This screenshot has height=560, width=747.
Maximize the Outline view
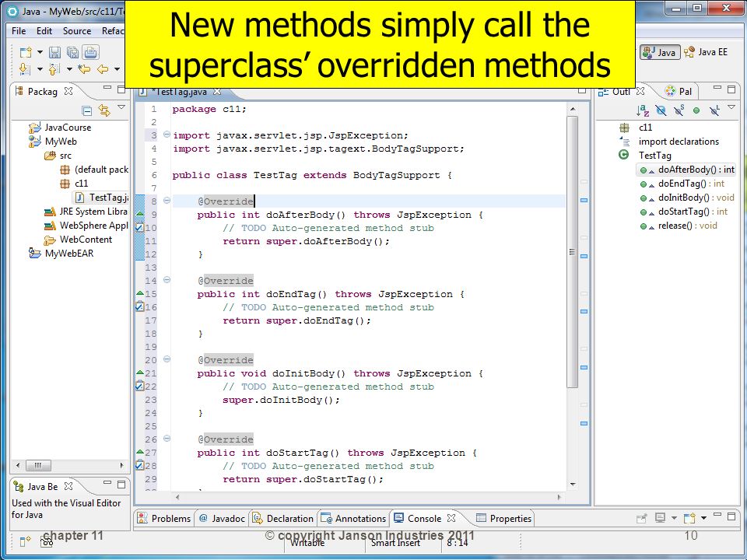(x=731, y=89)
